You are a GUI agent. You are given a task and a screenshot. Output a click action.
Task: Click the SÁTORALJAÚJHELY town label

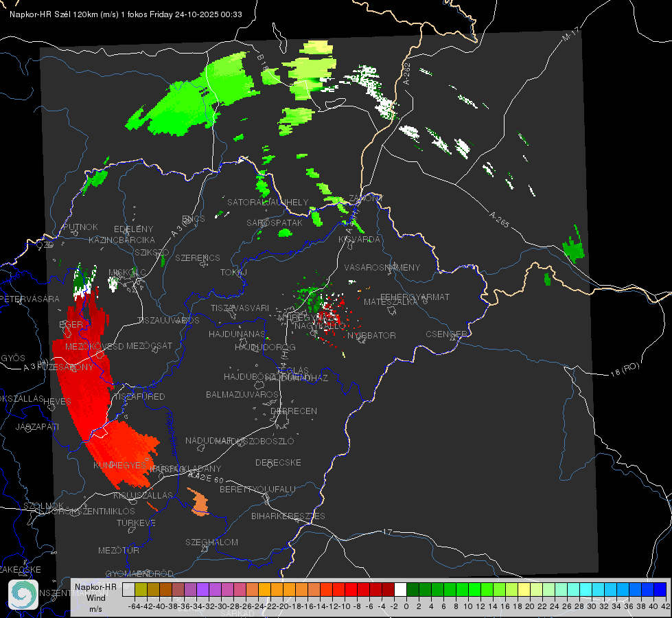click(268, 202)
